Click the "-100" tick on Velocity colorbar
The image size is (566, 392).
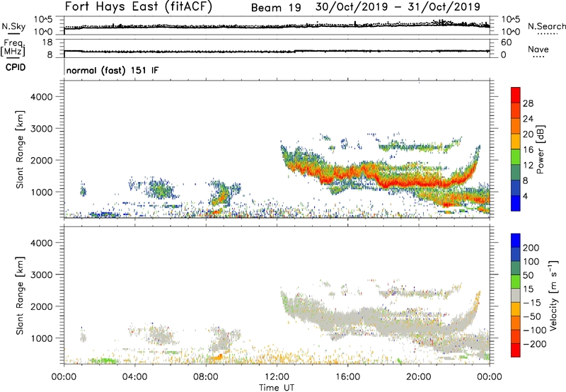tap(535, 330)
